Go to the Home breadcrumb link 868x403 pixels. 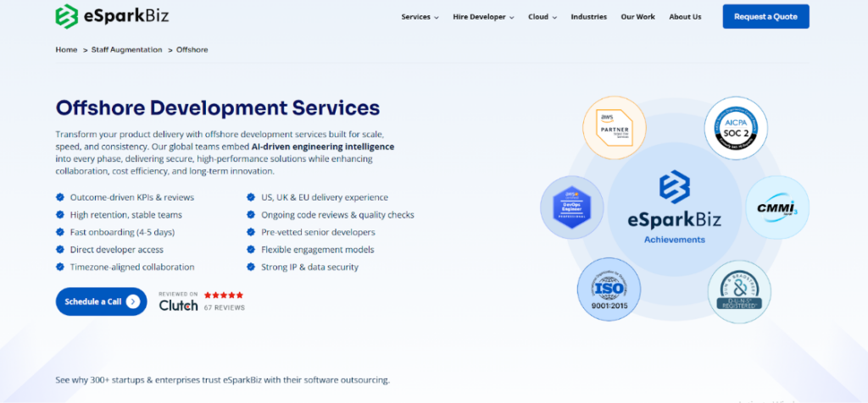point(66,50)
